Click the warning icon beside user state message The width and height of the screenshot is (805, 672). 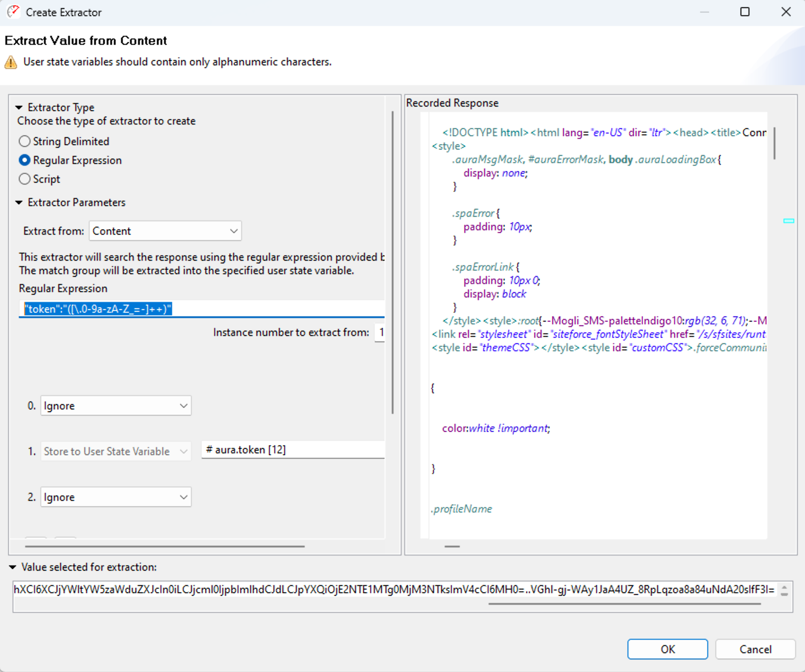click(11, 62)
